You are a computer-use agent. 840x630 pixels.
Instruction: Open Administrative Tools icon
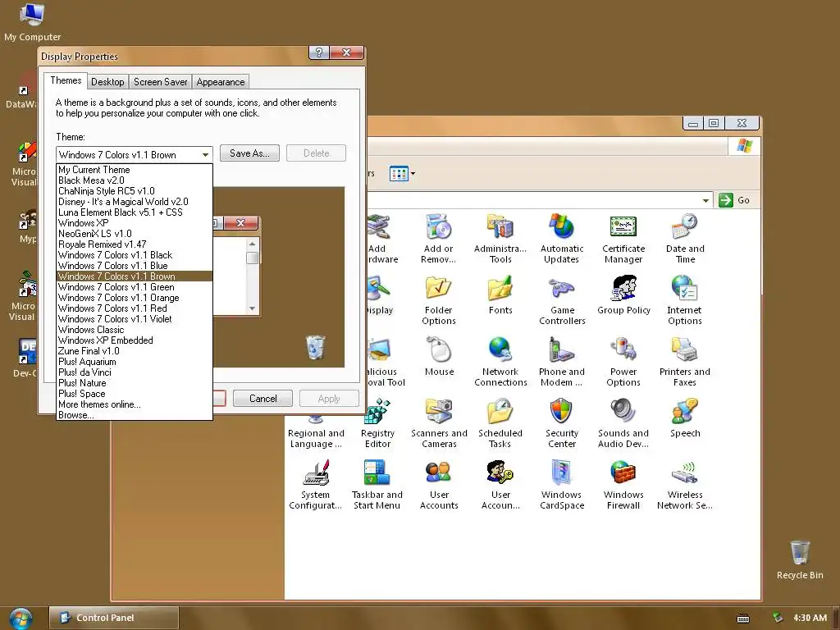coord(500,239)
